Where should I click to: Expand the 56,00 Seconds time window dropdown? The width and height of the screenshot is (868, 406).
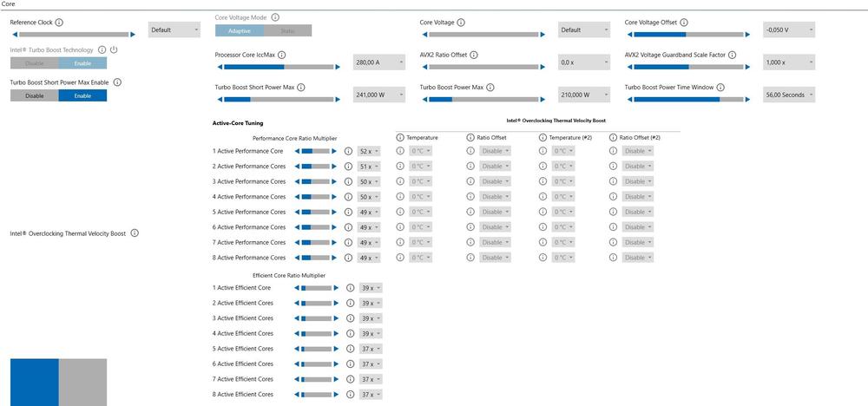[x=788, y=95]
